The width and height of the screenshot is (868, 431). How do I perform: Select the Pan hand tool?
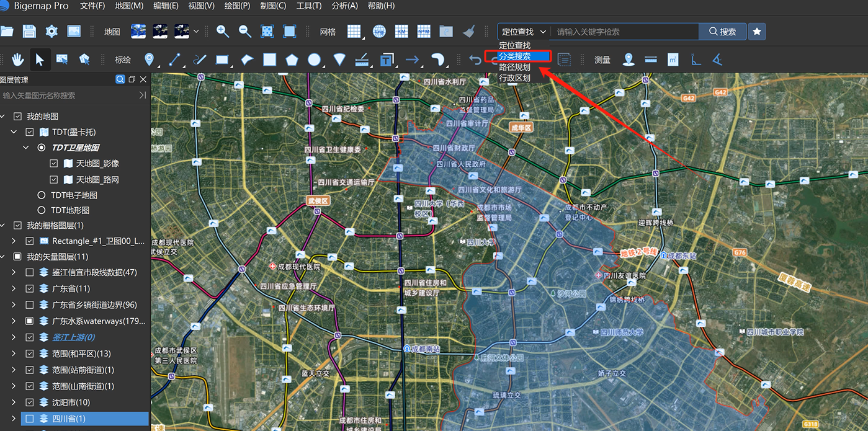tap(17, 60)
